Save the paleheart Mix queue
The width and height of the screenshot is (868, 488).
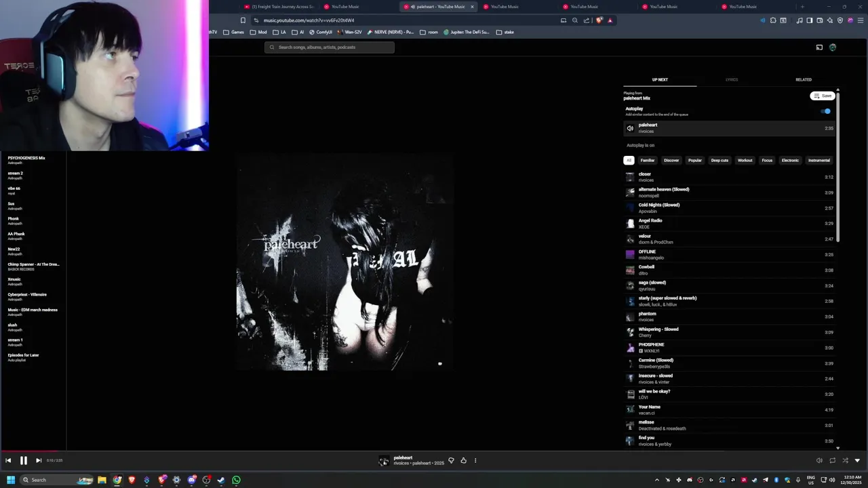click(x=823, y=96)
